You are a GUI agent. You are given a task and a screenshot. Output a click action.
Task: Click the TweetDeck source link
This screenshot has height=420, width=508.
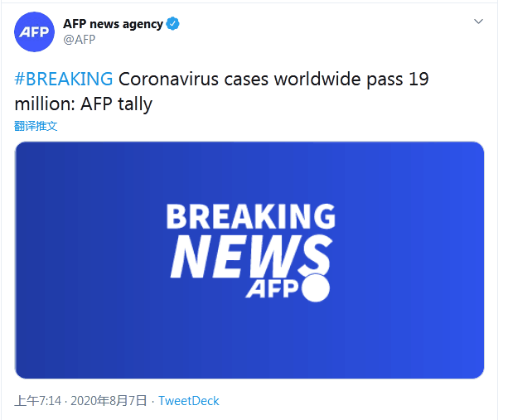click(x=189, y=401)
